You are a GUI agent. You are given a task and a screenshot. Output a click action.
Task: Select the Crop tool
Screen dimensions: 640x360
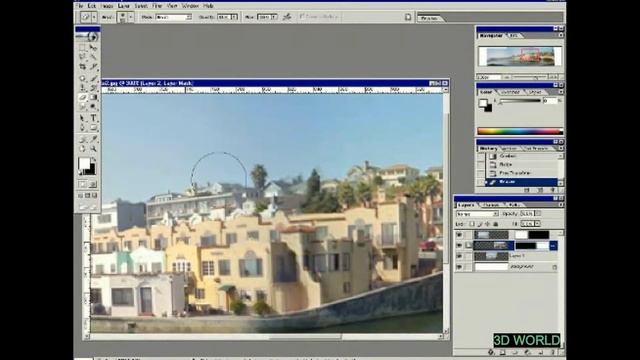point(82,67)
